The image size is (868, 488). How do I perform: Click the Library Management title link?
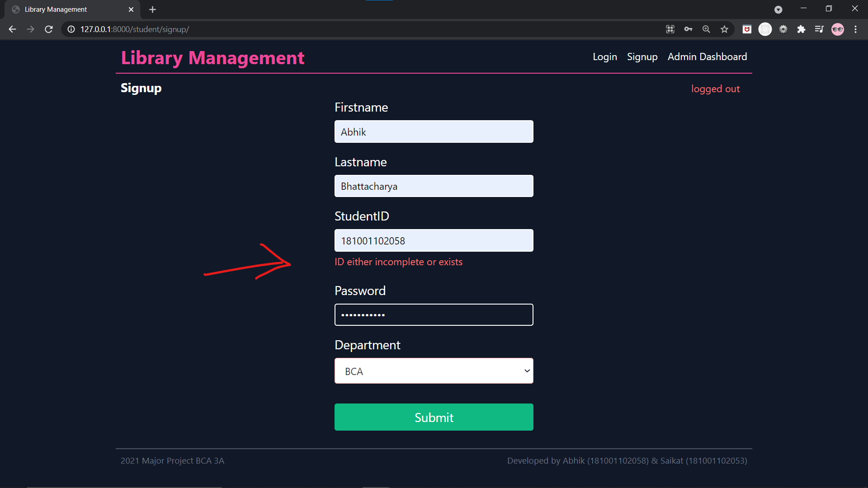pos(212,58)
